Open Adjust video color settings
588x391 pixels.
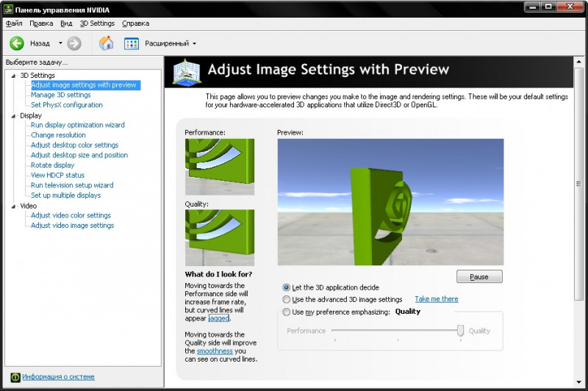pyautogui.click(x=71, y=215)
